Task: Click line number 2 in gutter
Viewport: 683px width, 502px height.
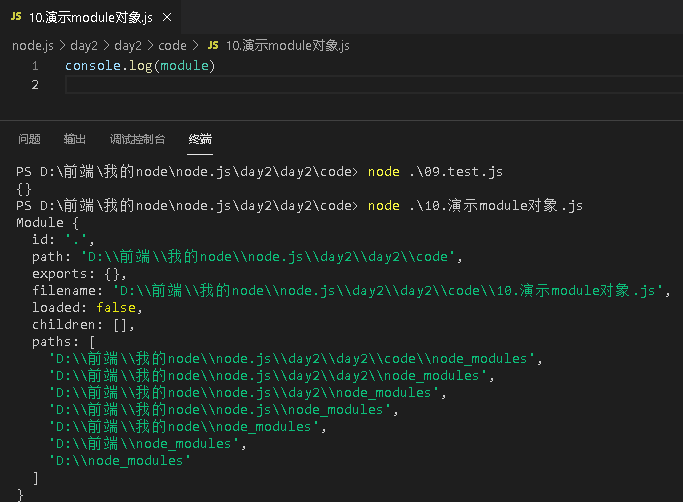Action: pos(35,85)
